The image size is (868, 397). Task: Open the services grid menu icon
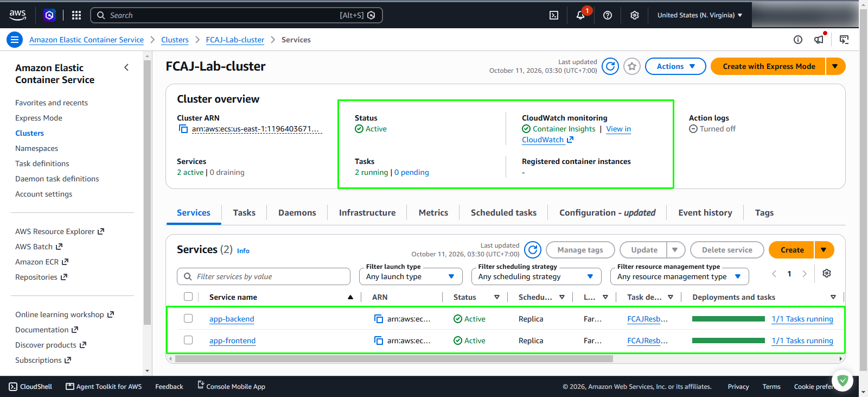click(76, 15)
